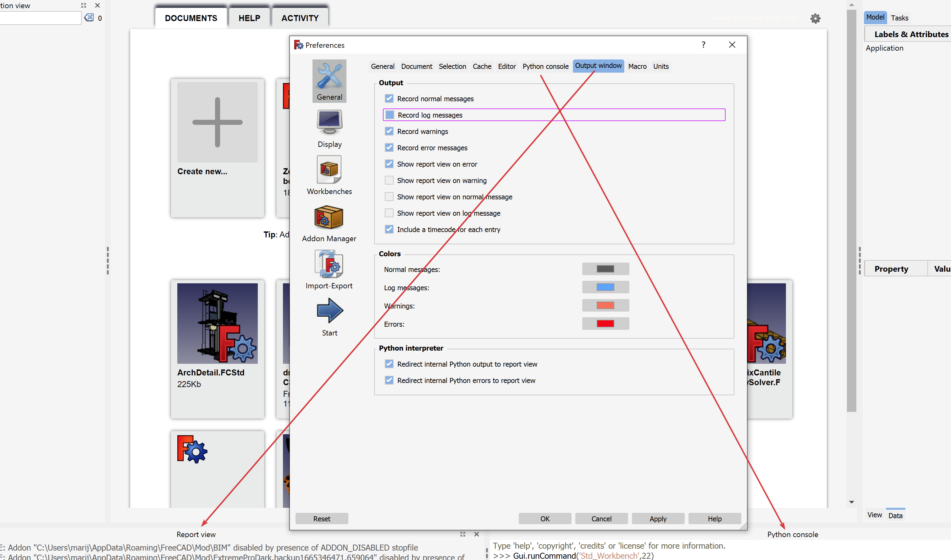Enable Show report view on warning
This screenshot has width=951, height=560.
pos(389,180)
